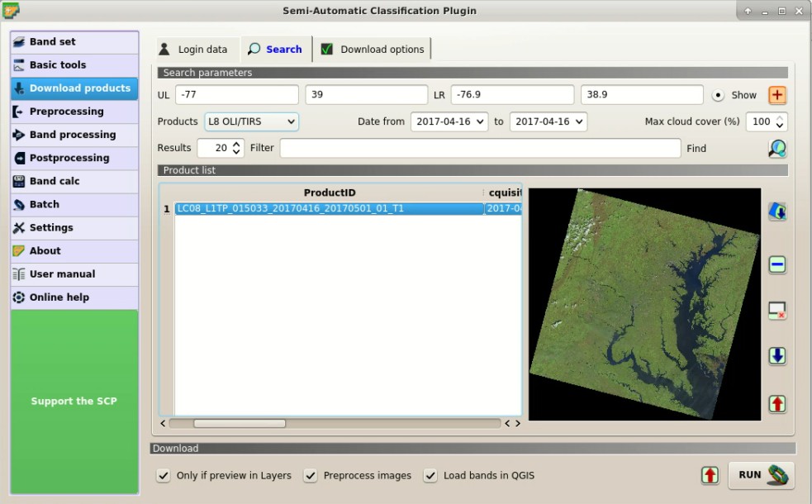Open the Max cloud cover percentage dropdown
Image resolution: width=812 pixels, height=504 pixels.
point(767,121)
